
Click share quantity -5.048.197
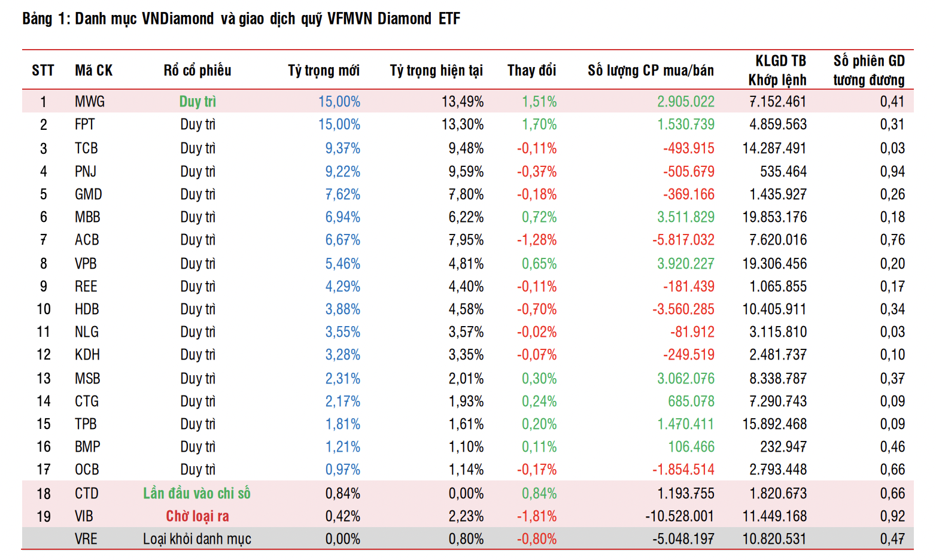click(683, 539)
